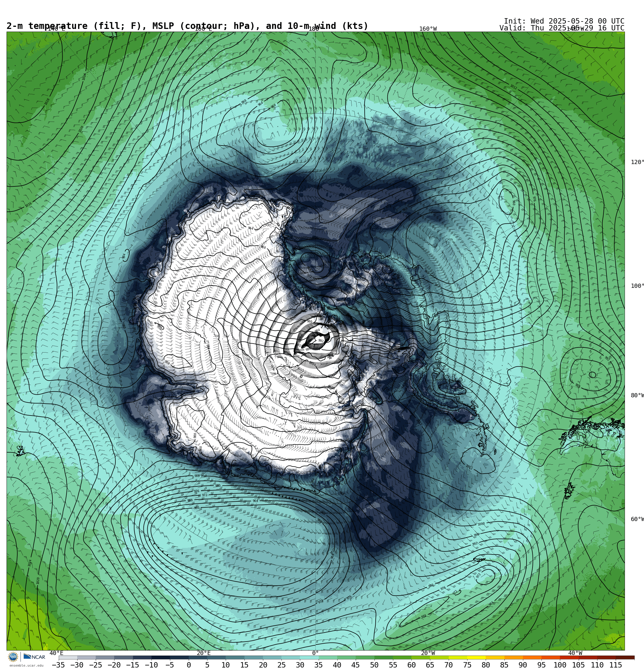Click the colorbar segment between -10 and -5

[x=160, y=657]
